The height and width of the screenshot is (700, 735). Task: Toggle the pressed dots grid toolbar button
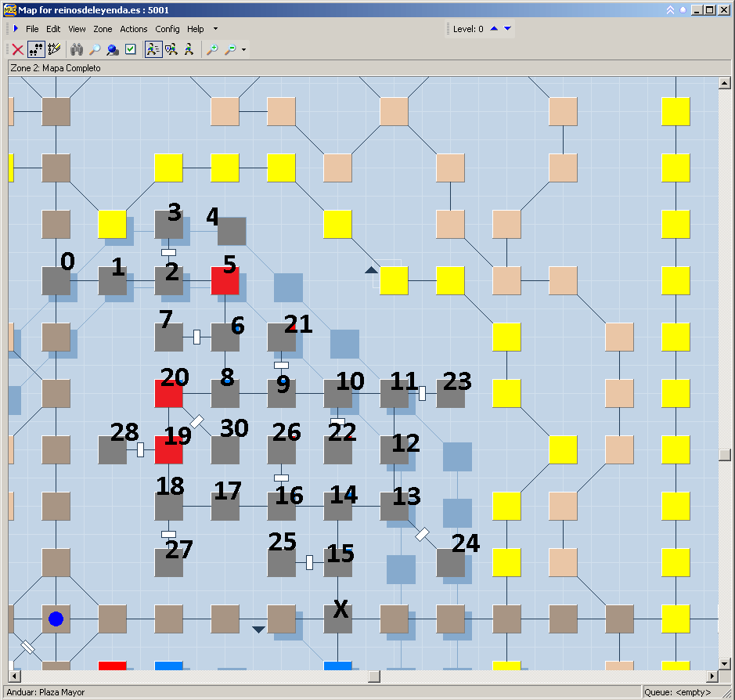coord(36,49)
